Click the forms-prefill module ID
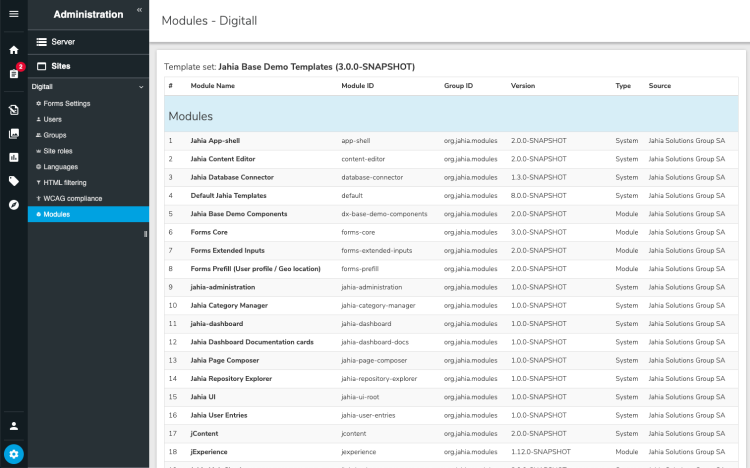Image resolution: width=750 pixels, height=468 pixels. coord(360,268)
